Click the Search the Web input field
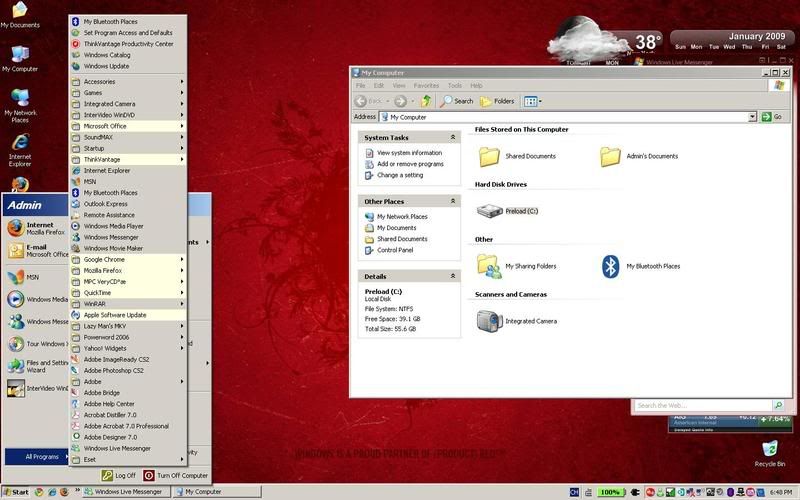 [703, 405]
